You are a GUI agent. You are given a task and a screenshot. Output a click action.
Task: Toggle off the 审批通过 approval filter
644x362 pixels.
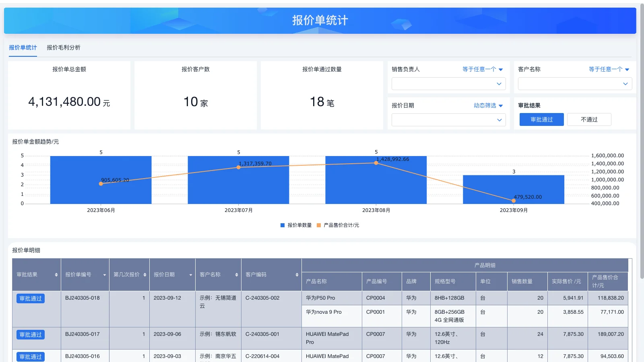click(x=541, y=119)
